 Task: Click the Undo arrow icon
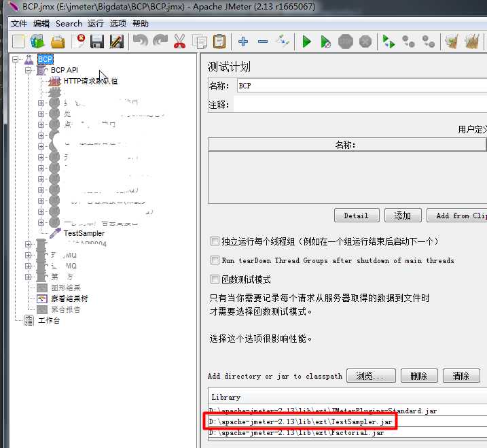141,41
